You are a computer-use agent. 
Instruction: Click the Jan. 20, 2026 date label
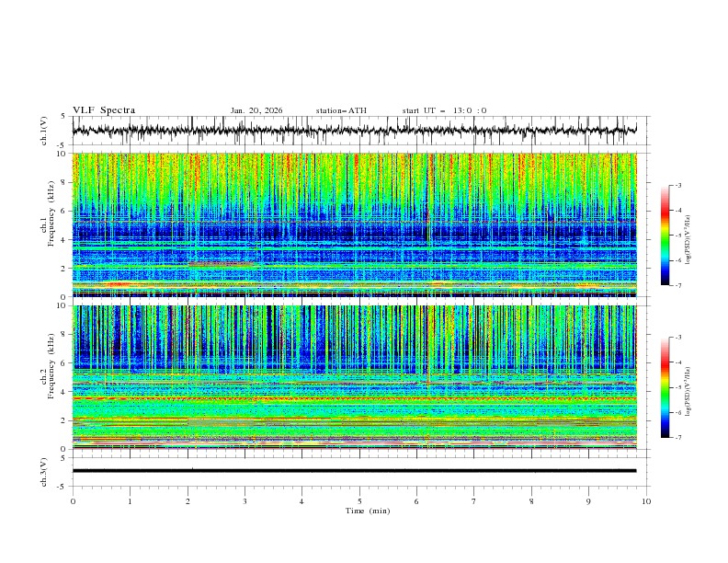point(256,110)
